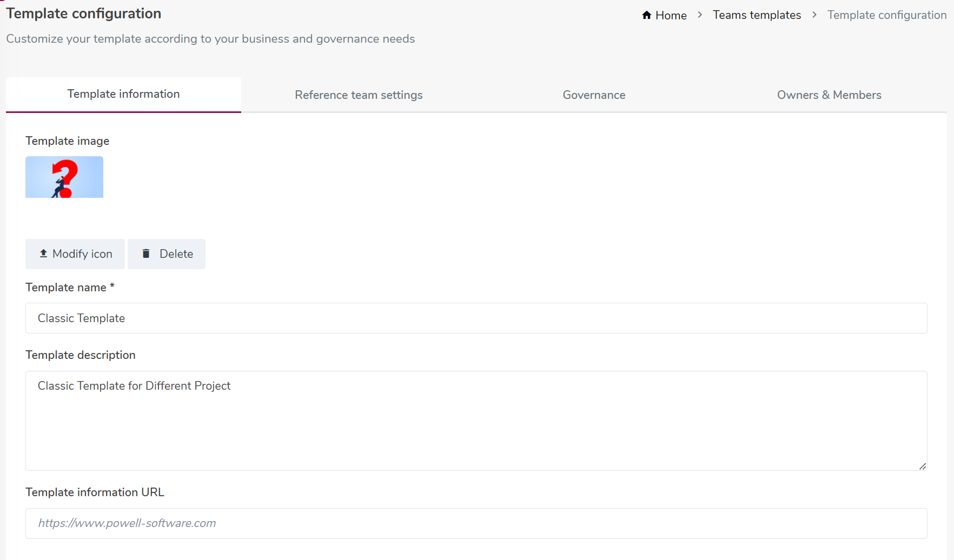954x560 pixels.
Task: Open the Governance tab
Action: pos(594,95)
